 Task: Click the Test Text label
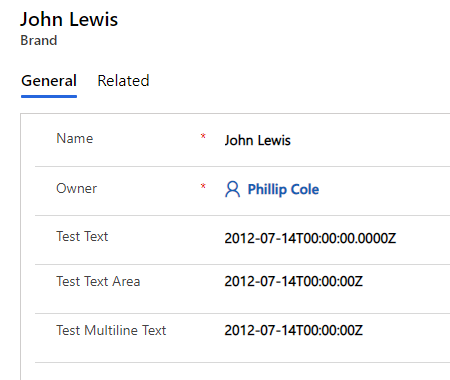82,236
